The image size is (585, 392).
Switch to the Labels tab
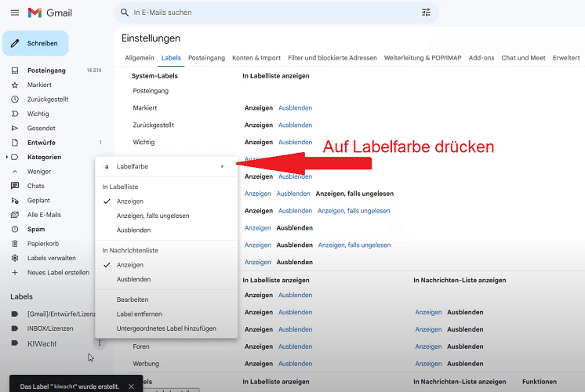tap(171, 58)
